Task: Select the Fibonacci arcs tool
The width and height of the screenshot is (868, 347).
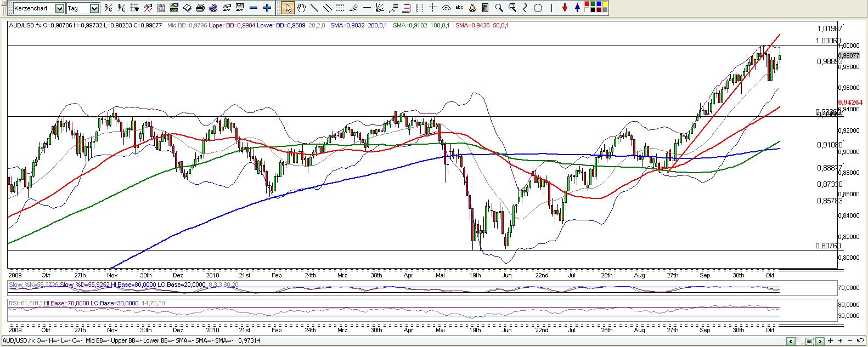Action: pos(446,8)
